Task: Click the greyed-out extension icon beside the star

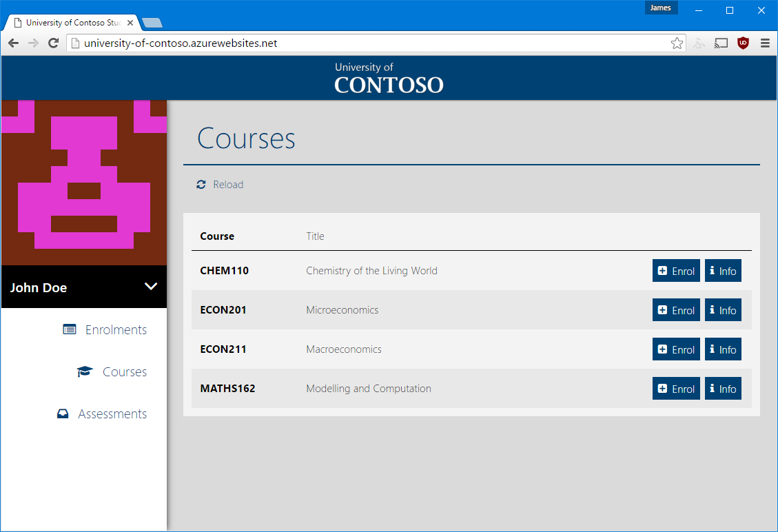Action: click(x=699, y=43)
